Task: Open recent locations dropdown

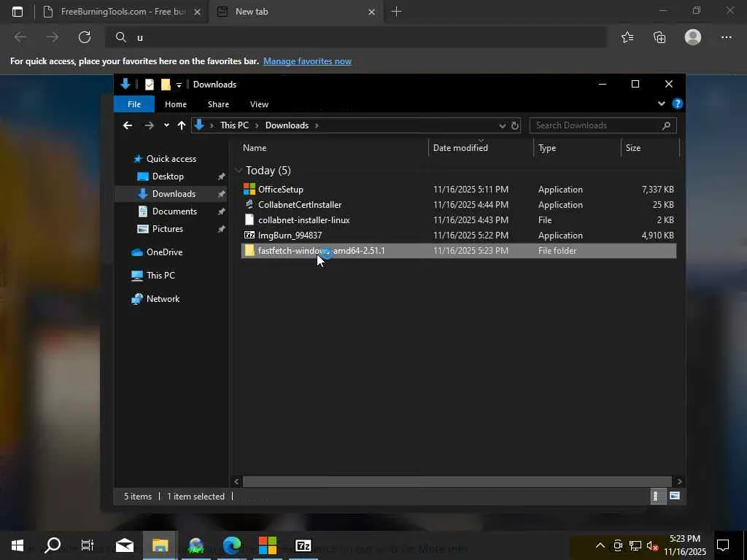Action: click(x=166, y=125)
